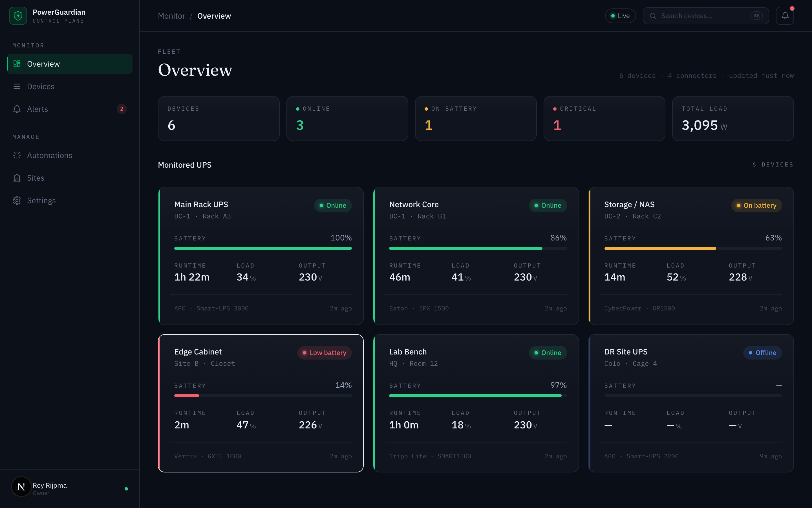Image resolution: width=812 pixels, height=508 pixels.
Task: Open Settings from the sidebar
Action: click(69, 201)
